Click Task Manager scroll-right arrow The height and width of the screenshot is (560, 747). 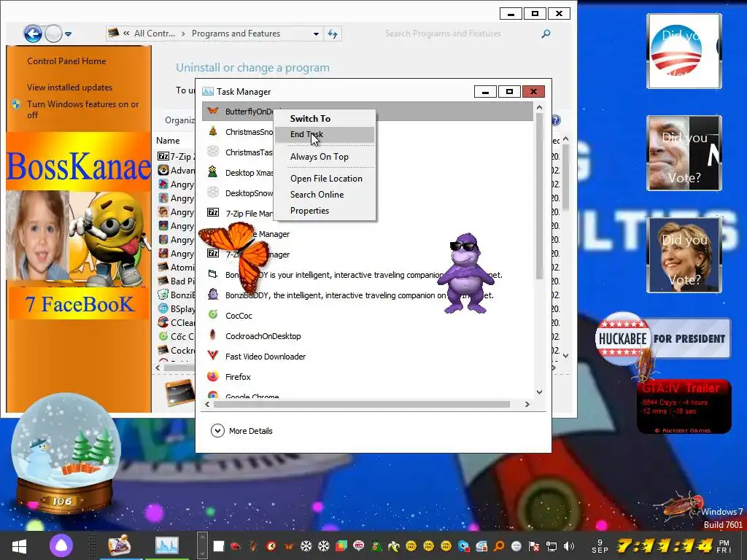tap(527, 404)
